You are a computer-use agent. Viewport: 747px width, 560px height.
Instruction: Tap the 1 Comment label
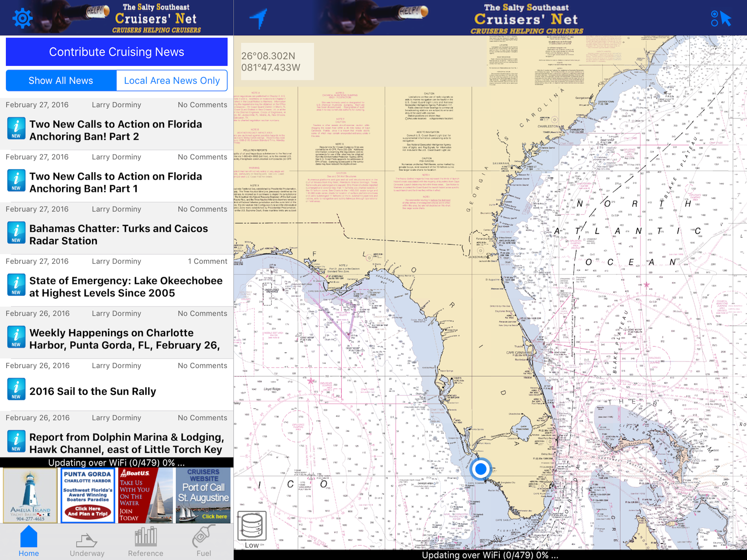pyautogui.click(x=207, y=261)
